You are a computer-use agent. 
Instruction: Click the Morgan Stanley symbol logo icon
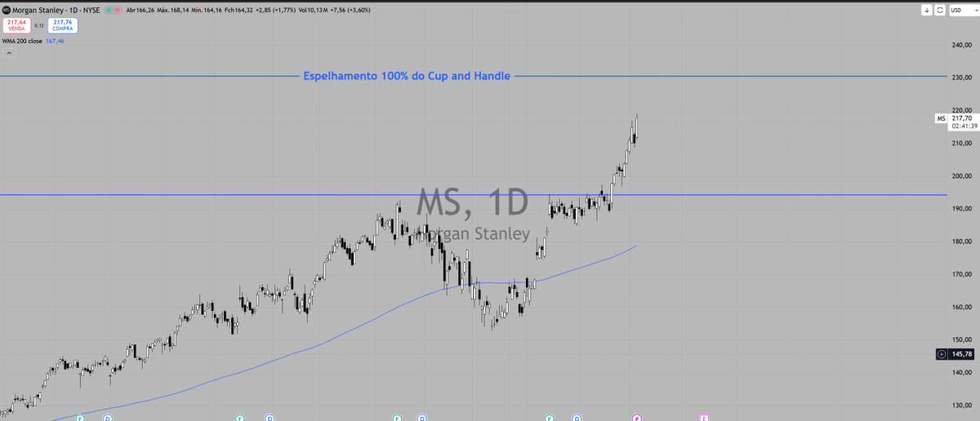tap(6, 10)
